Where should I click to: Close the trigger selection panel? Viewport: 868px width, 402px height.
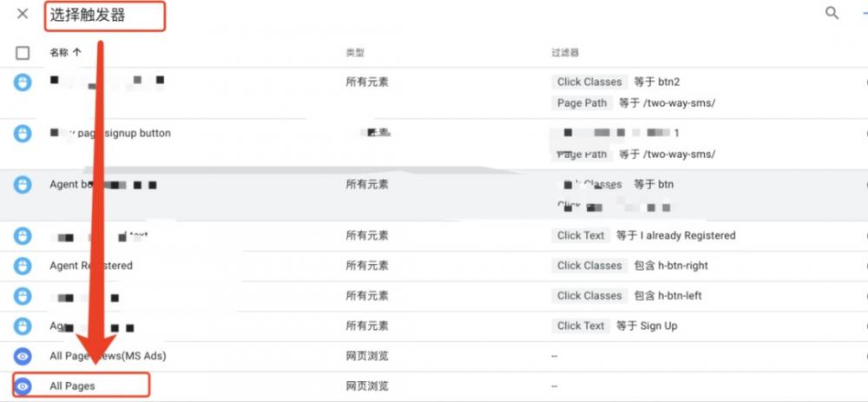pyautogui.click(x=23, y=14)
